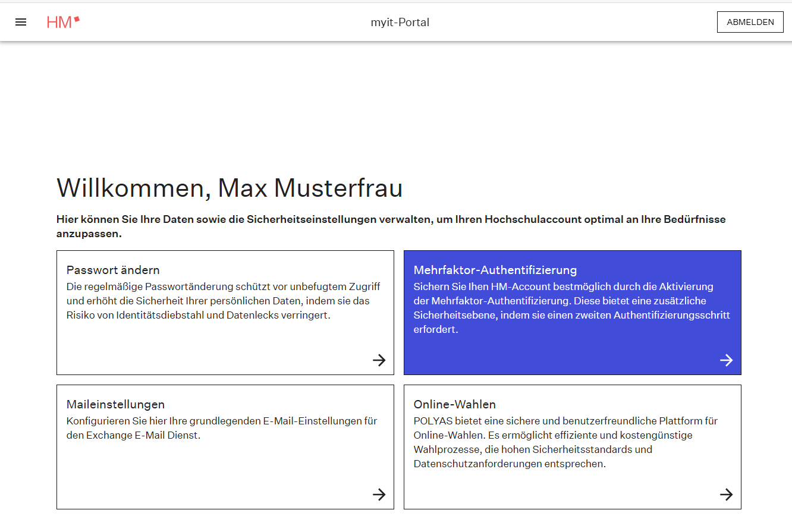Open the hamburger navigation menu

21,22
